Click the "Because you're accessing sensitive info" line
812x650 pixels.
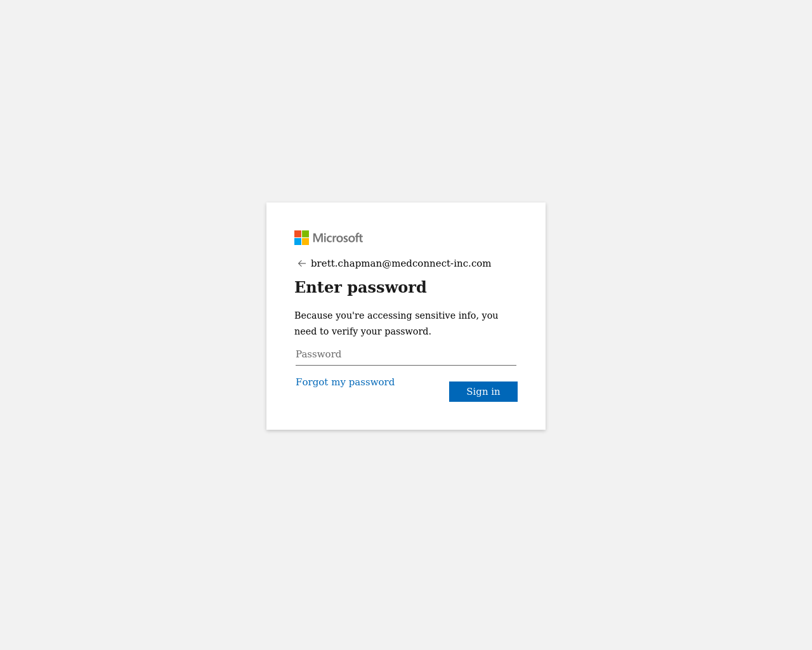pos(396,315)
